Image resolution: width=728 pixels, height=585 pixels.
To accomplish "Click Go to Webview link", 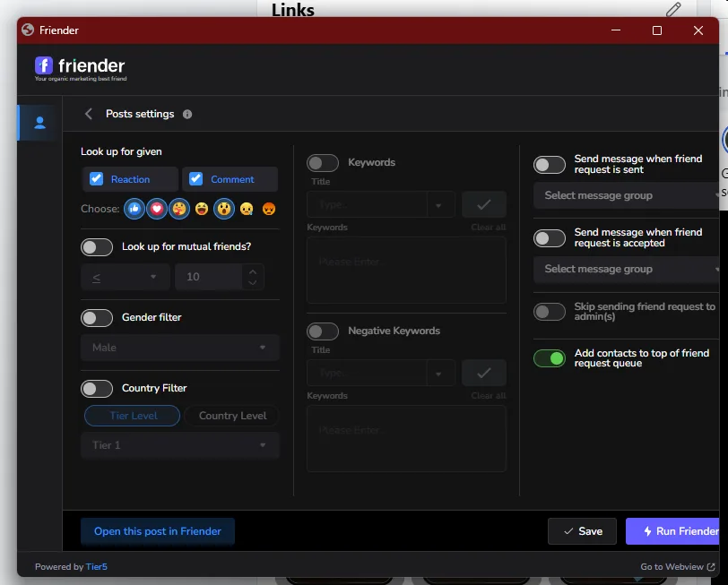I will [x=678, y=566].
